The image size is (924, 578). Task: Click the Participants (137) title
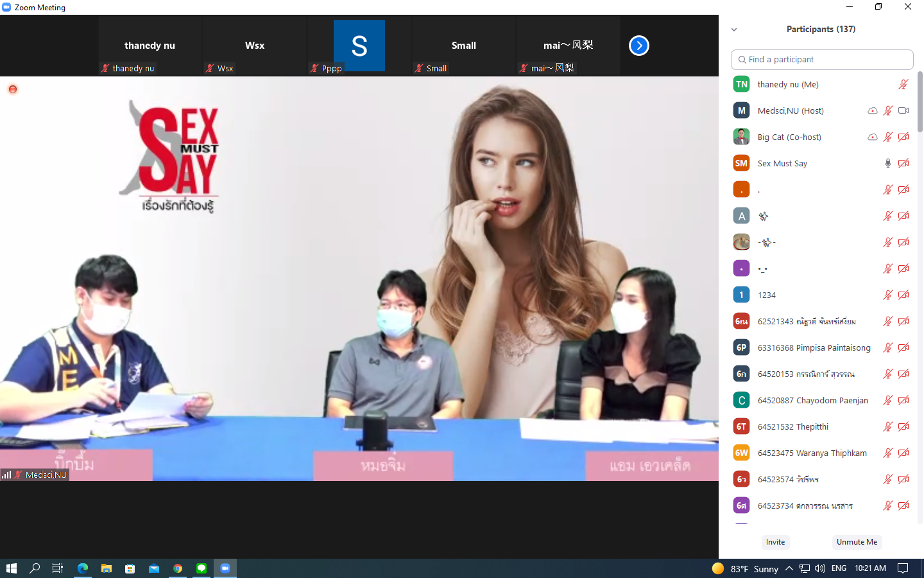coord(821,30)
